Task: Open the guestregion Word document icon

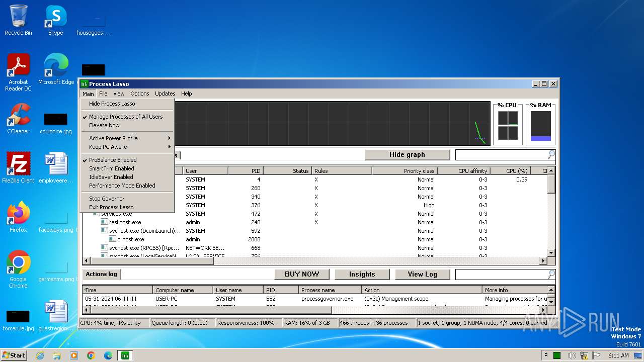Action: [56, 316]
